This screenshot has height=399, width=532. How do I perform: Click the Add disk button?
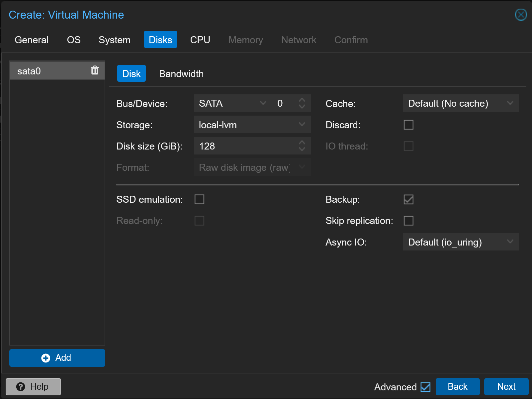(57, 358)
